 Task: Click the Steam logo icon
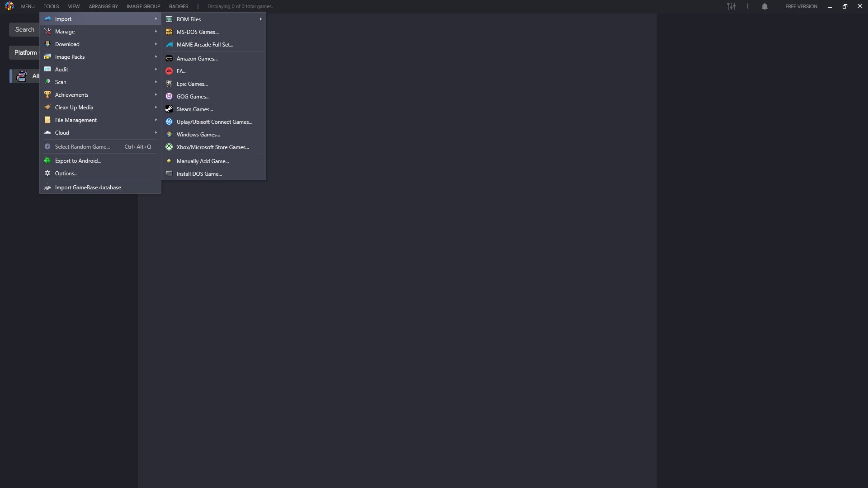coord(169,109)
